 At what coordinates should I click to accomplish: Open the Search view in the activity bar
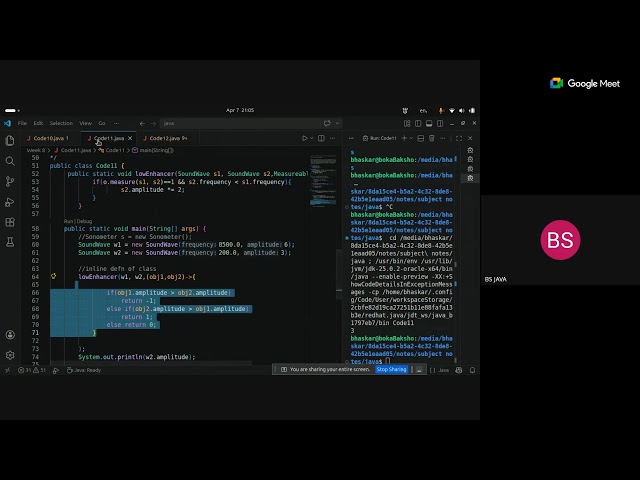click(10, 161)
